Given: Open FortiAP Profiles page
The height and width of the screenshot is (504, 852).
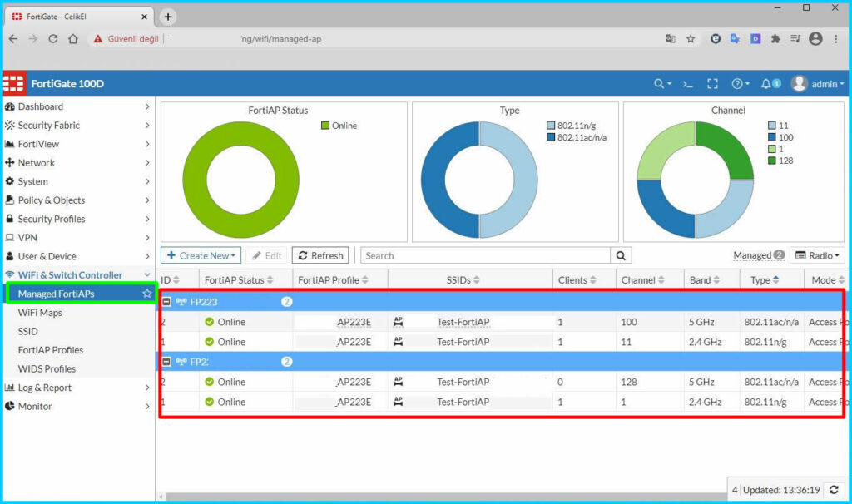Looking at the screenshot, I should point(51,350).
